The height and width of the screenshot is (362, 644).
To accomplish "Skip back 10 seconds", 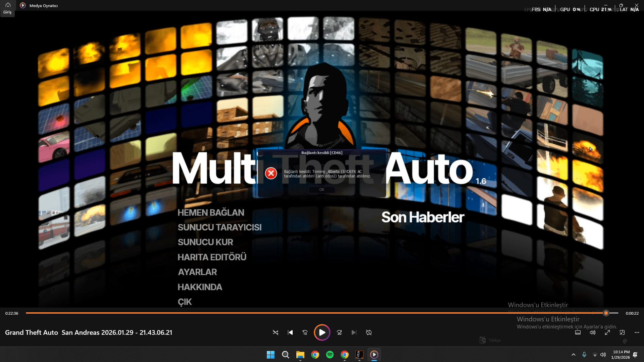I will point(305,332).
